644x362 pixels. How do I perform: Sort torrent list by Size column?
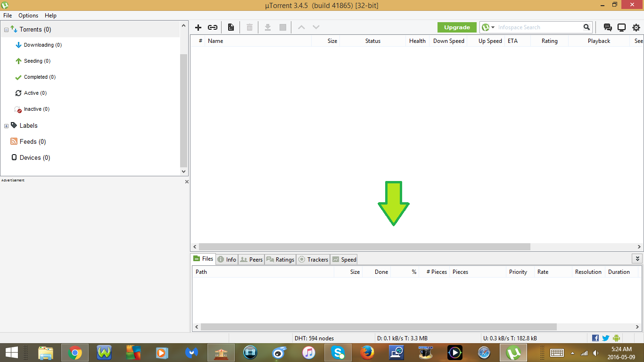click(x=326, y=41)
